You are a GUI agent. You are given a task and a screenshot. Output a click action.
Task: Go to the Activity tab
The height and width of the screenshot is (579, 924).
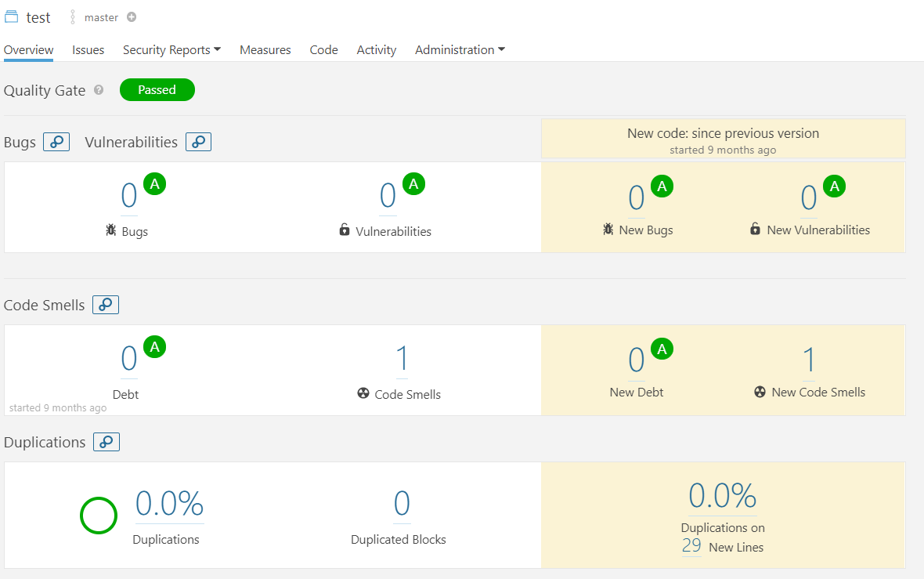[377, 50]
